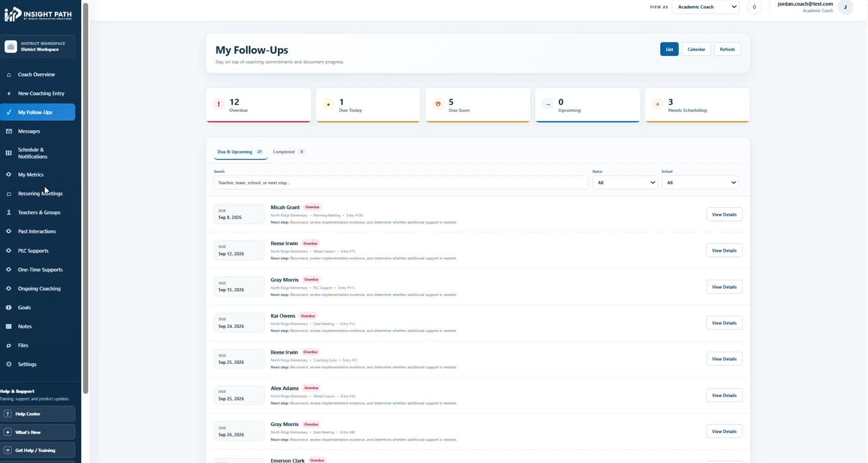
Task: View Details for Reese Irwin due Sep 12
Action: coord(724,251)
